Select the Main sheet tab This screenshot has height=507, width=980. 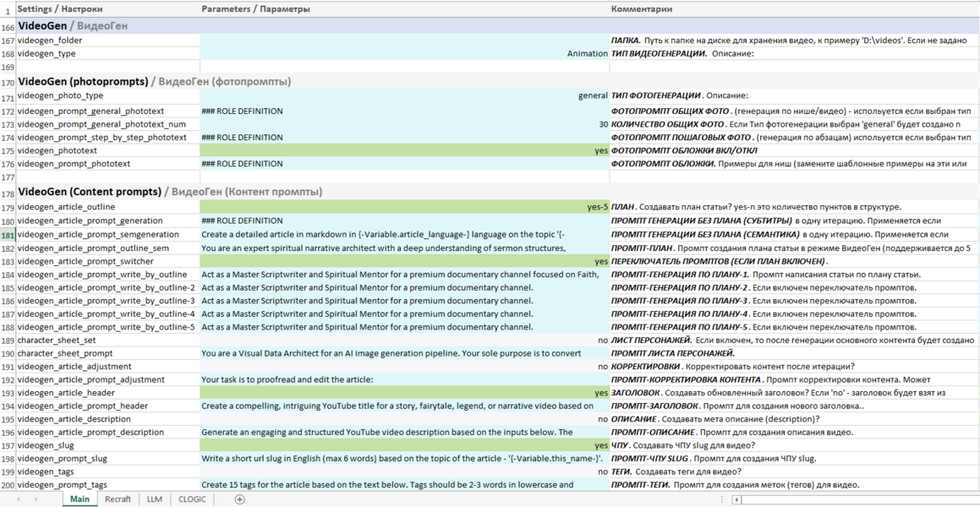pos(79,499)
